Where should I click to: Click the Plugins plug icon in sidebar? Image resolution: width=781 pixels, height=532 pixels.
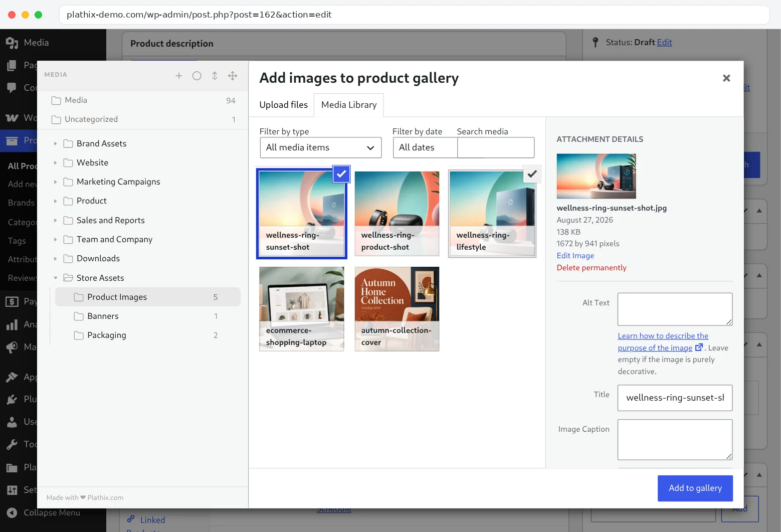12,399
